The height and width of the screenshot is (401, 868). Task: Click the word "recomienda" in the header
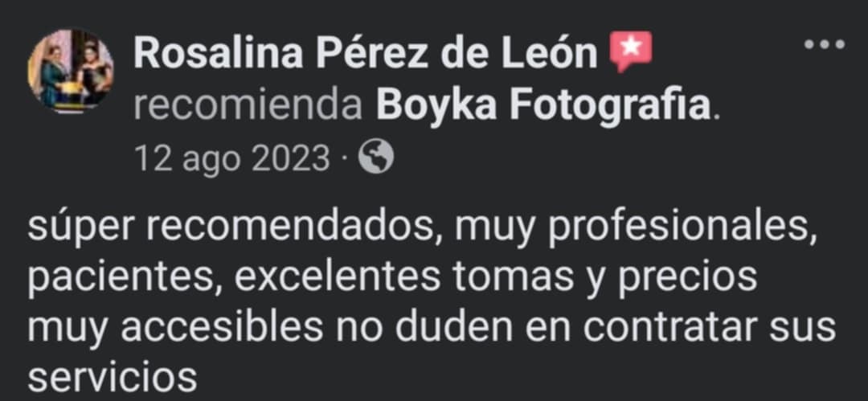[248, 105]
